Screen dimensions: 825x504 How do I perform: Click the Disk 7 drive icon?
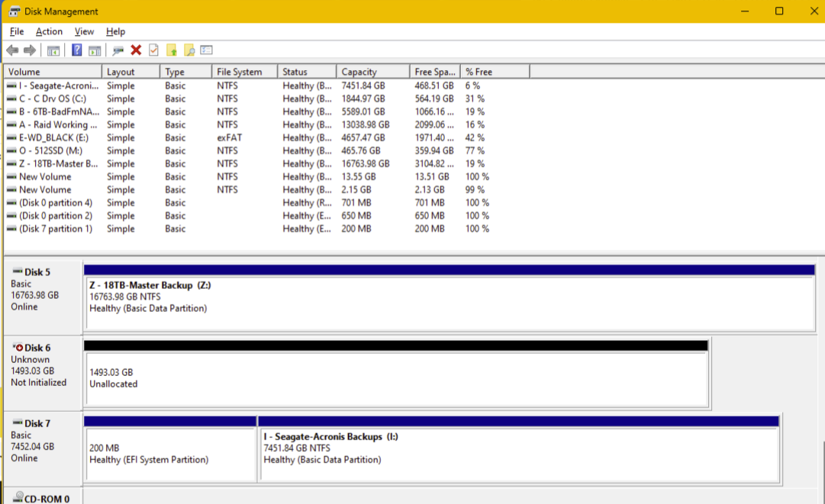pyautogui.click(x=18, y=422)
